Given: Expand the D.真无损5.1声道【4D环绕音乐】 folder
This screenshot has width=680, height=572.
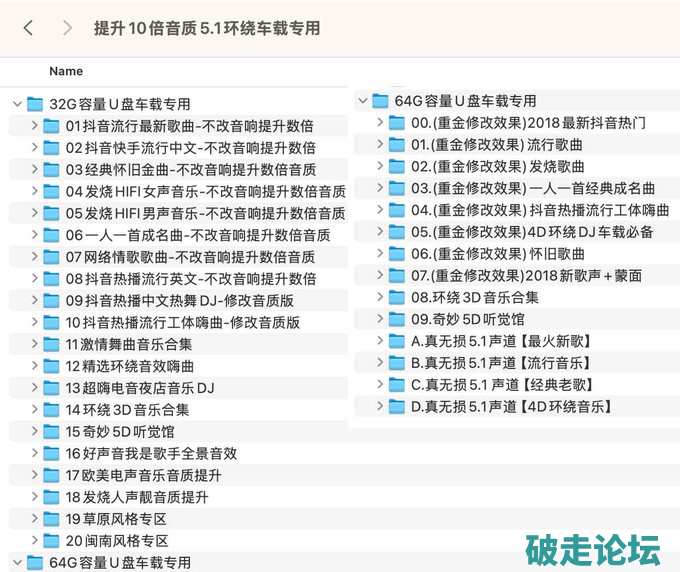Looking at the screenshot, I should [x=381, y=406].
